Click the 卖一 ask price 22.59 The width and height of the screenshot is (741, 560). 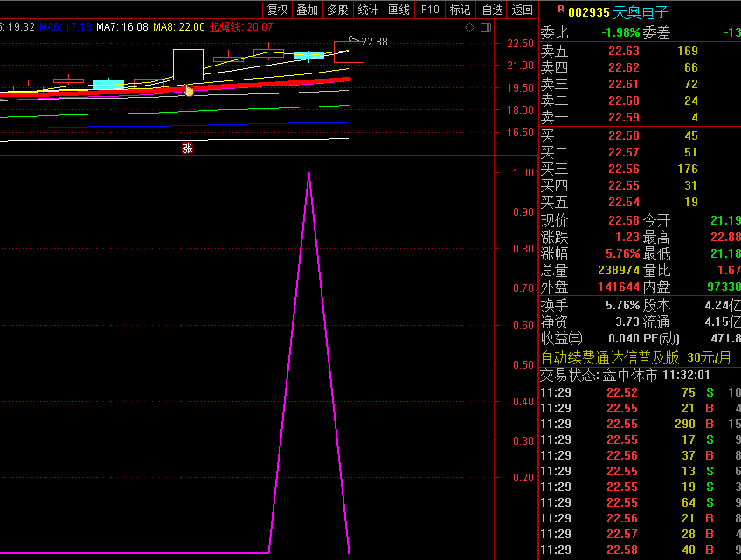click(623, 117)
